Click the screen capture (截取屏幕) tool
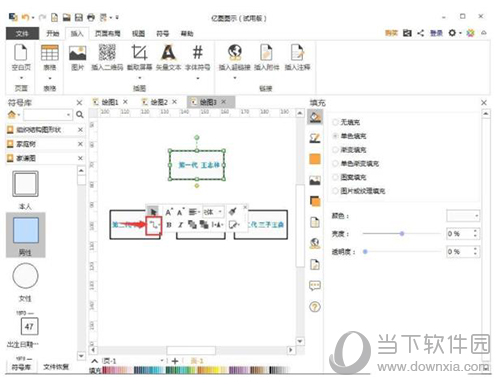Screen dimensions: 500x385 (139, 57)
